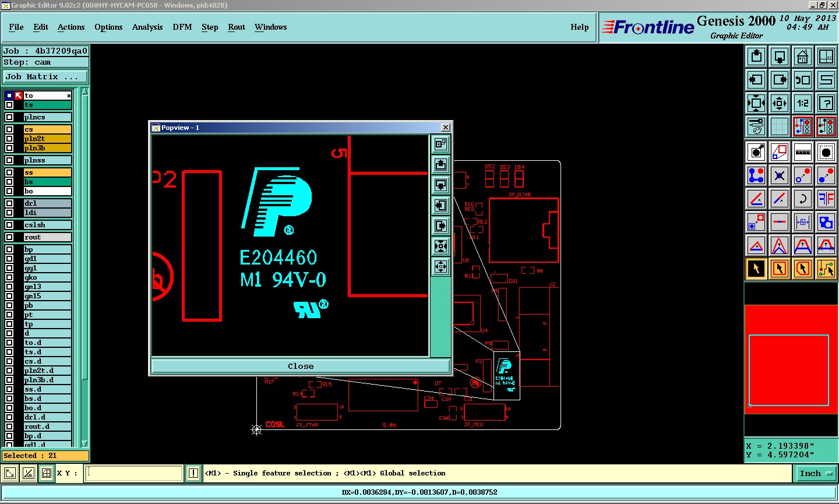Open the tools and palette settings icon
839x504 pixels.
click(756, 126)
